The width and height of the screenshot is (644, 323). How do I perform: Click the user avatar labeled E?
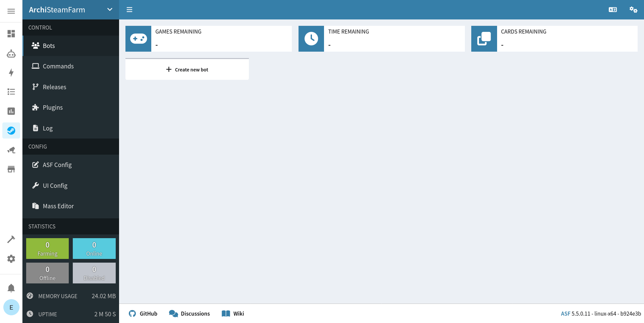click(11, 307)
